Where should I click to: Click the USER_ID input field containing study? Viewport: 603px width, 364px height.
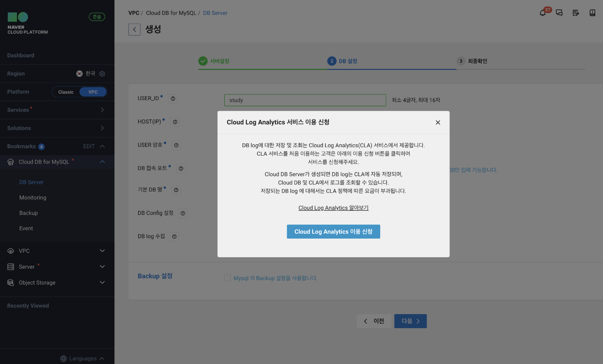tap(305, 100)
